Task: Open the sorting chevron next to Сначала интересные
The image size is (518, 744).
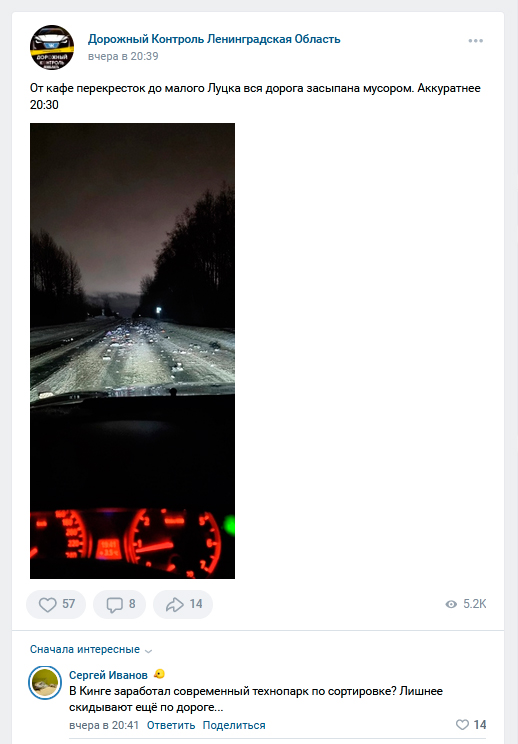Action: [148, 651]
